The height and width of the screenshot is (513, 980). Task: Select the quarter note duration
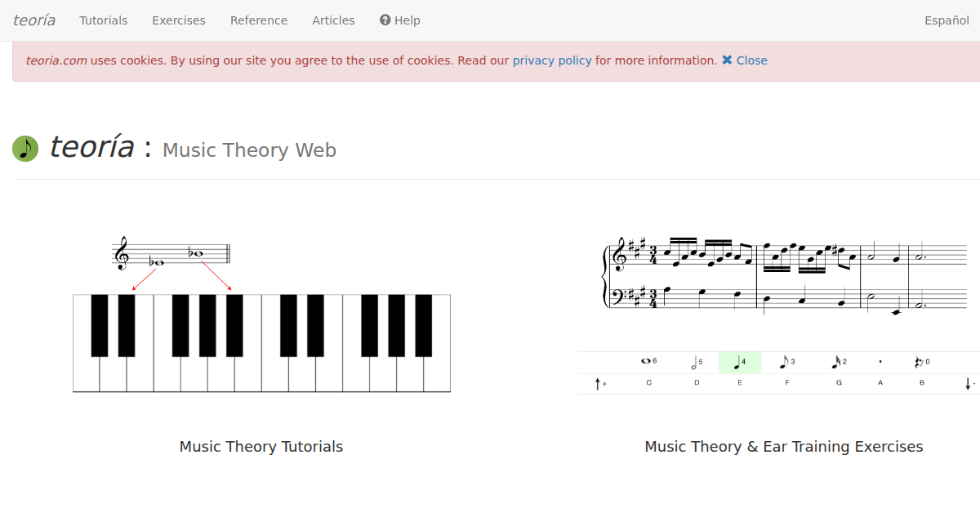[x=740, y=362]
